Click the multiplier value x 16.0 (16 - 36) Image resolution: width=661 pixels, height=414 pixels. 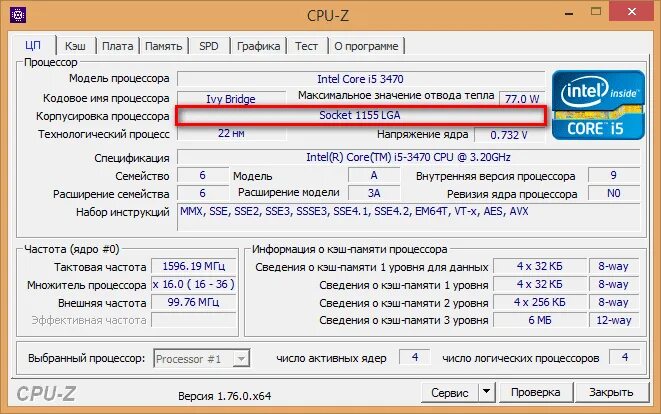pyautogui.click(x=193, y=284)
